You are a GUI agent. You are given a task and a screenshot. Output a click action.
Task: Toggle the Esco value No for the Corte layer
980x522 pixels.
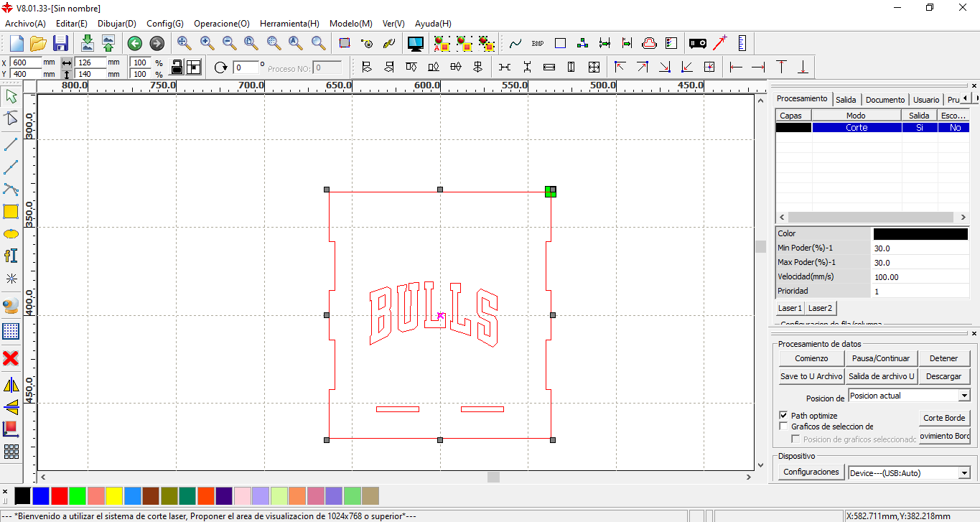click(955, 128)
